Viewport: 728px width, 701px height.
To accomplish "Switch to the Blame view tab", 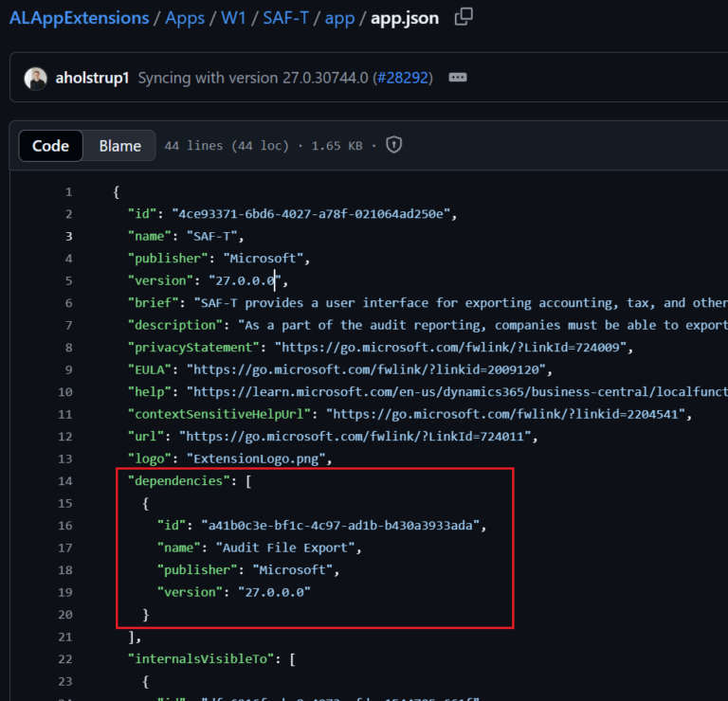I will point(119,146).
